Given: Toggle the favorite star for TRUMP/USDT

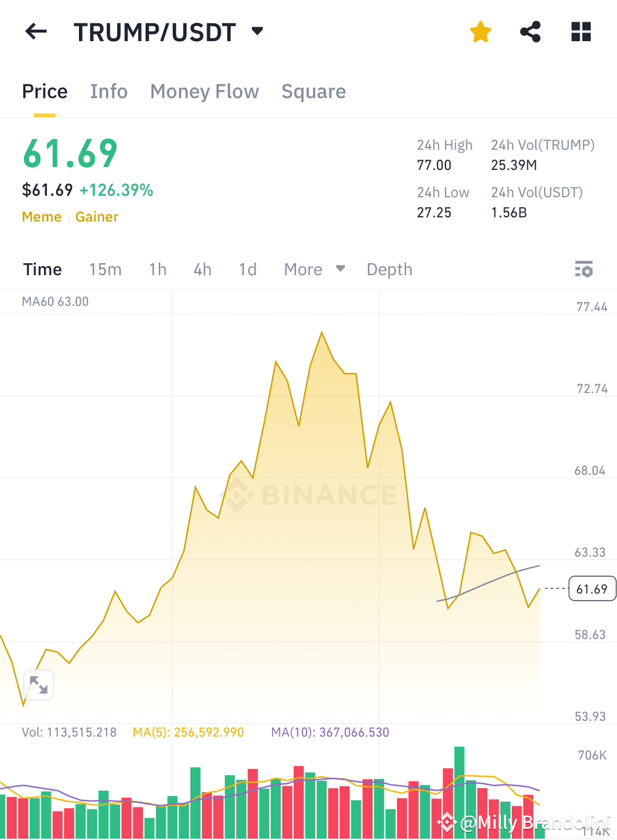Looking at the screenshot, I should click(481, 31).
